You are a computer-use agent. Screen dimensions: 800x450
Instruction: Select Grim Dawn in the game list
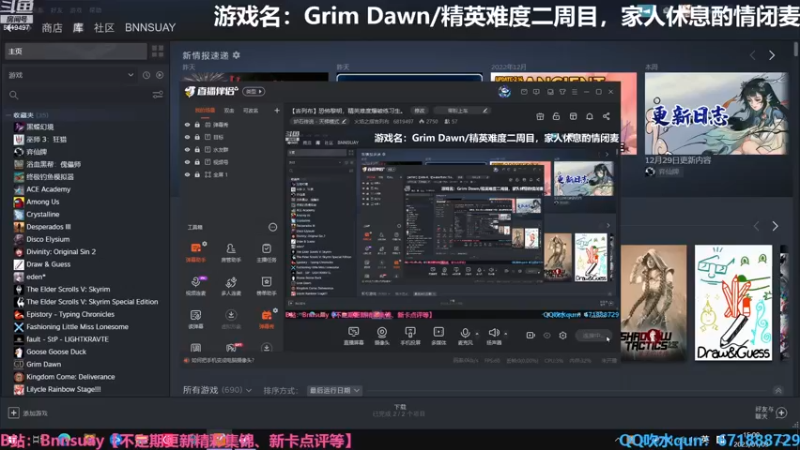pyautogui.click(x=43, y=364)
